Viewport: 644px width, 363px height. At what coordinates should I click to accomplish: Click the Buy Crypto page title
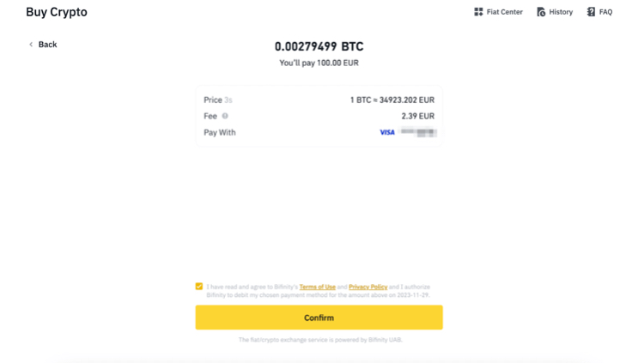tap(57, 12)
